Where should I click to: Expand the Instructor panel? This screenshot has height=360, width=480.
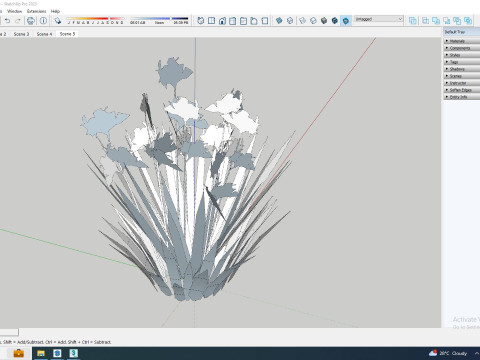click(x=462, y=83)
